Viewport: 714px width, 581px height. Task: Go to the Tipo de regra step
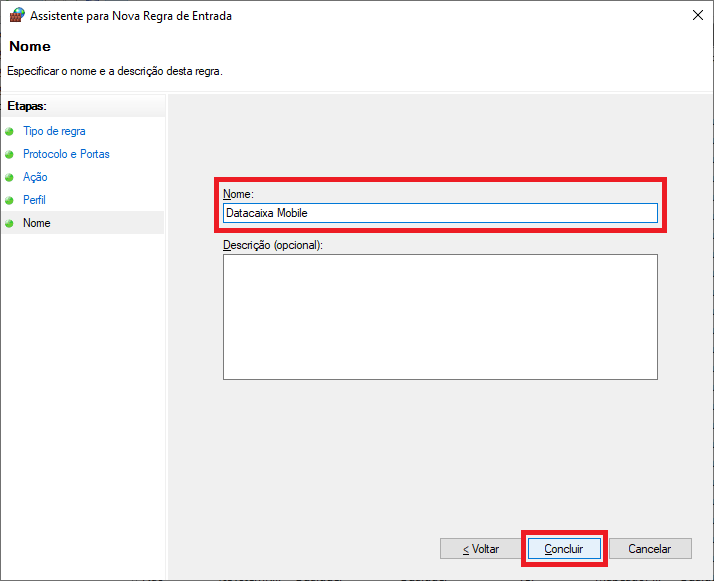pyautogui.click(x=54, y=131)
